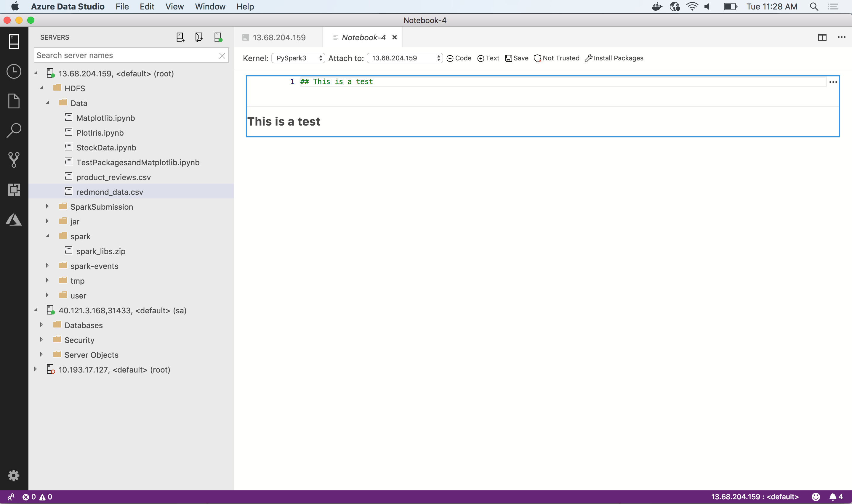Create a new server group
Image resolution: width=852 pixels, height=504 pixels.
click(199, 37)
